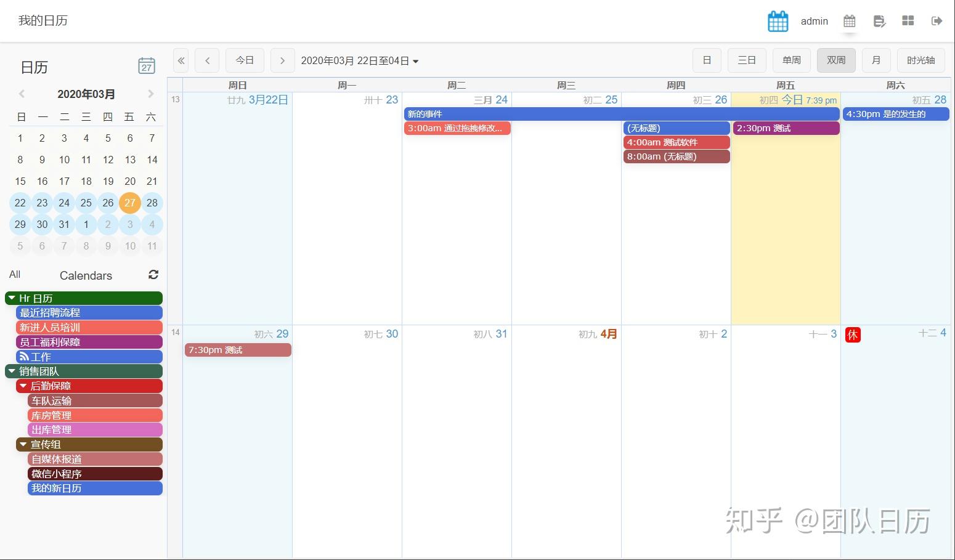Open the grid layout icon in header
955x560 pixels.
coord(908,21)
